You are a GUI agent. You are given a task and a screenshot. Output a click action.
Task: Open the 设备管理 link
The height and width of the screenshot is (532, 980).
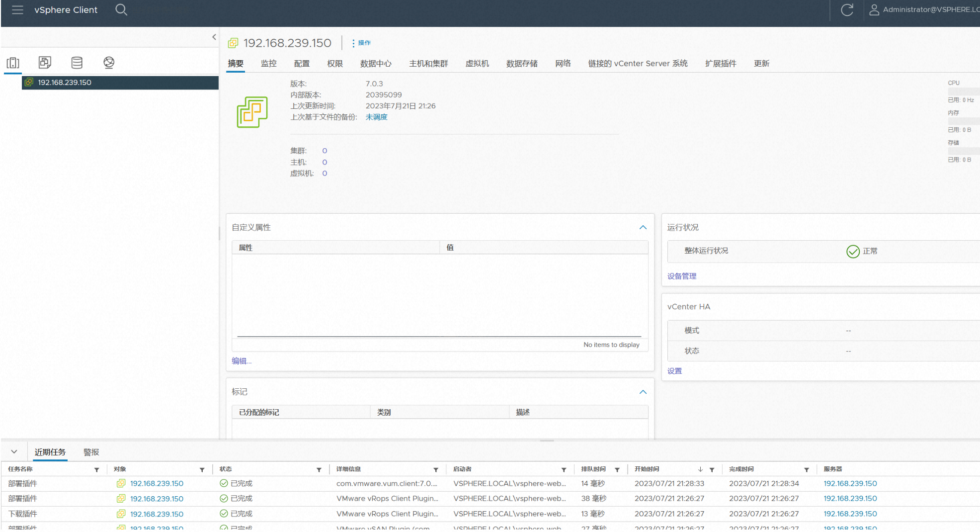pos(682,276)
